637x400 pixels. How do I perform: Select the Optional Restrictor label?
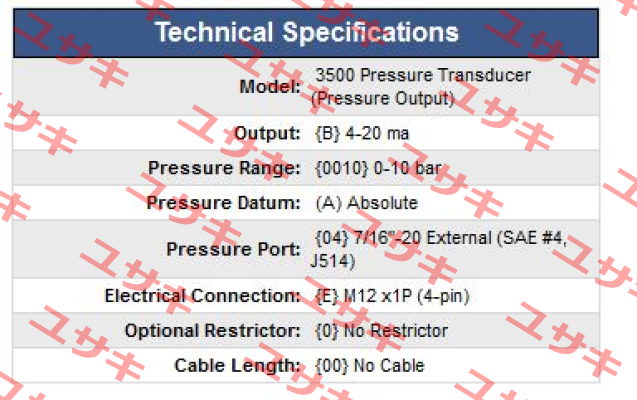[213, 331]
